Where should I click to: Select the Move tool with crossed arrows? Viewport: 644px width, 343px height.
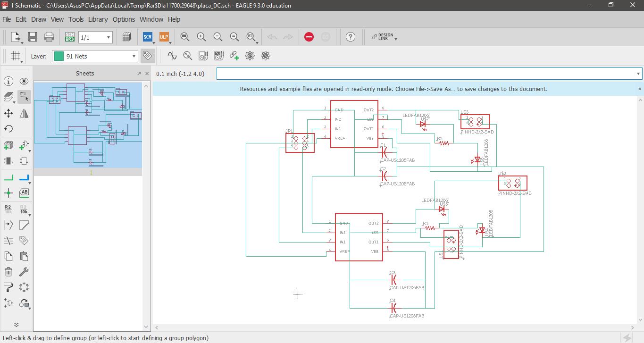(x=8, y=113)
